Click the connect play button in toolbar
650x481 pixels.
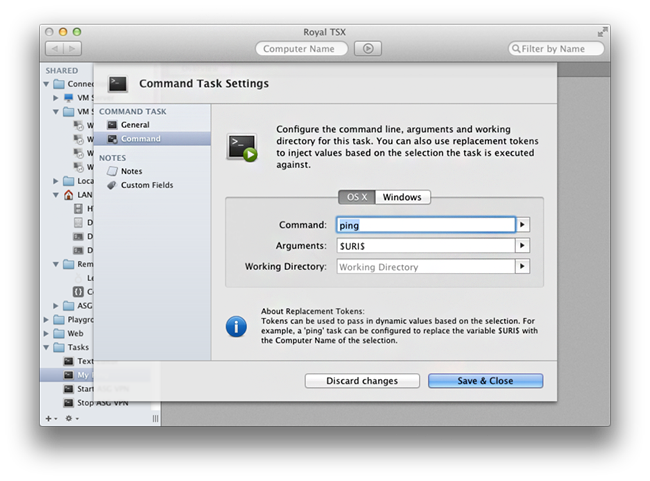(368, 49)
